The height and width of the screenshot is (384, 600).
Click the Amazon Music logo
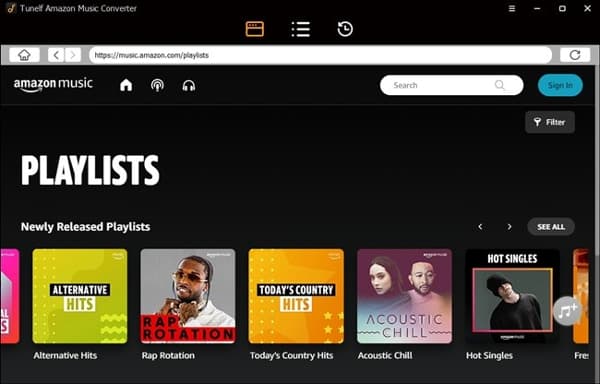click(53, 85)
